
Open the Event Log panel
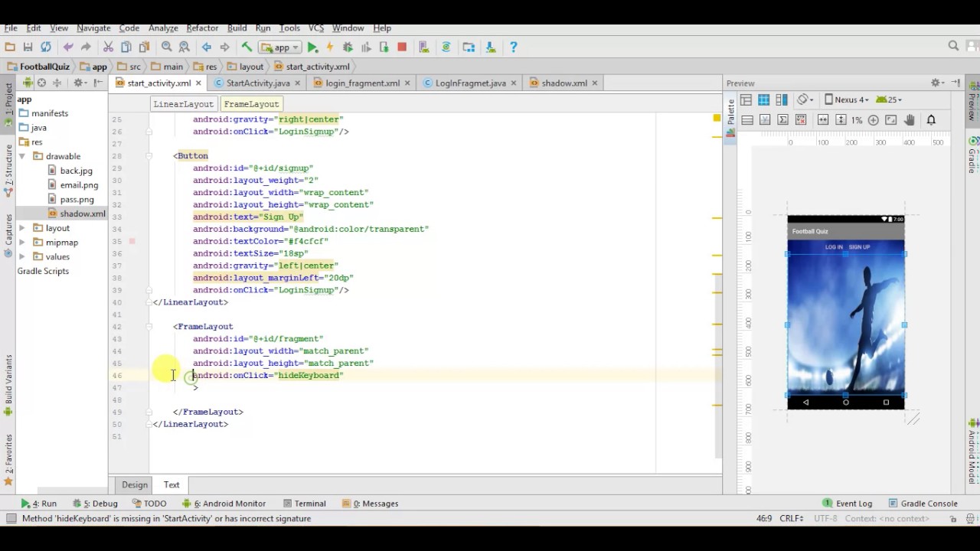[x=847, y=504]
